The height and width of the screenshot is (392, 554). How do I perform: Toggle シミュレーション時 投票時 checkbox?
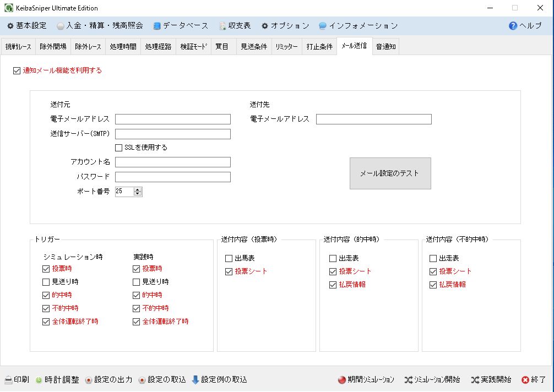coord(46,269)
